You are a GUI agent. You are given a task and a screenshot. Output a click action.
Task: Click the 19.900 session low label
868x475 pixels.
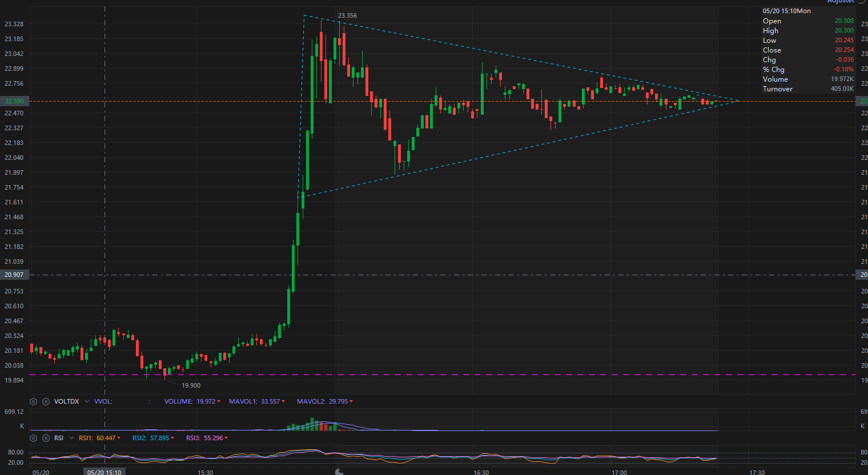tap(191, 385)
